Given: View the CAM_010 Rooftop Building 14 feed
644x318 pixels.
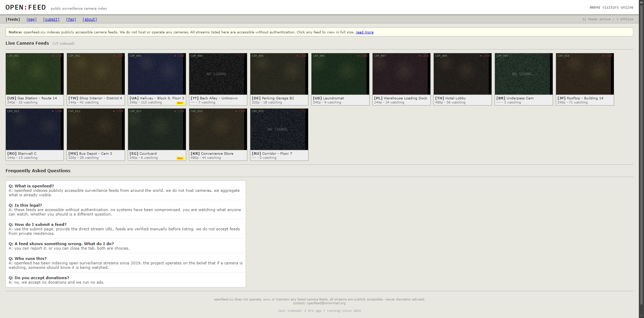Looking at the screenshot, I should coord(585,74).
